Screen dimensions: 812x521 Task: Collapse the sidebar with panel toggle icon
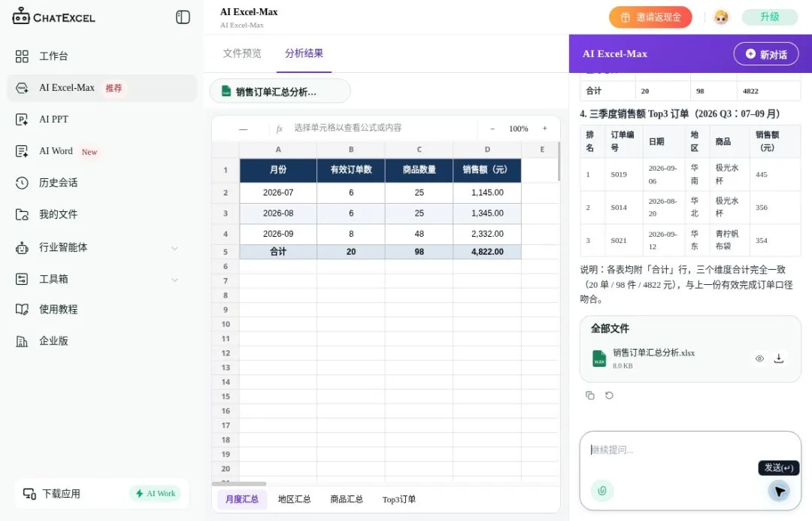click(183, 17)
